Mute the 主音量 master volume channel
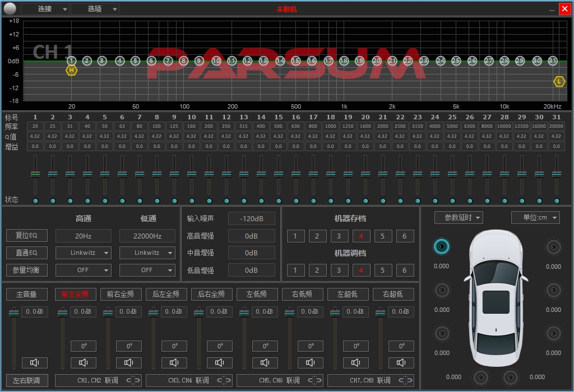The height and width of the screenshot is (392, 574). (x=35, y=362)
